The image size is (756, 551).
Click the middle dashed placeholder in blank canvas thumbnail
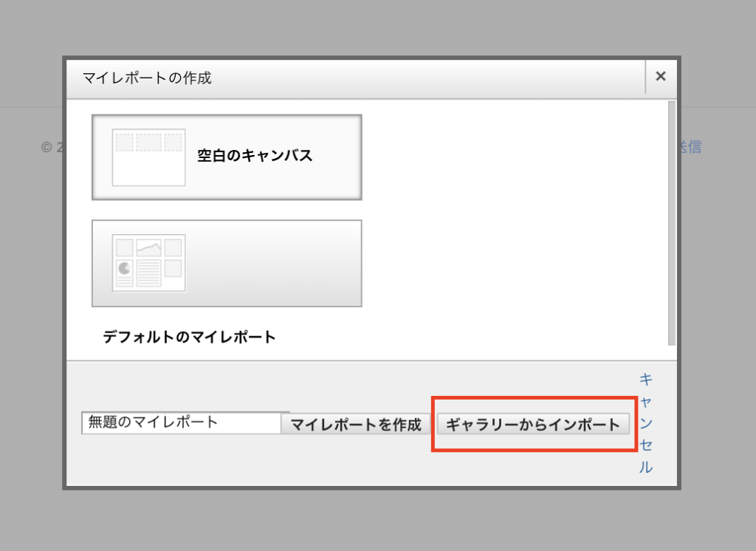click(148, 142)
